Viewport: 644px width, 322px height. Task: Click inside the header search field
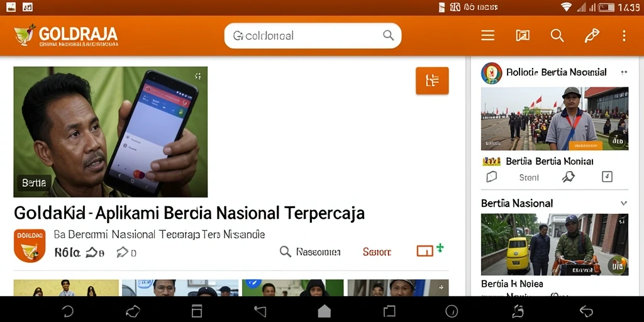[313, 36]
